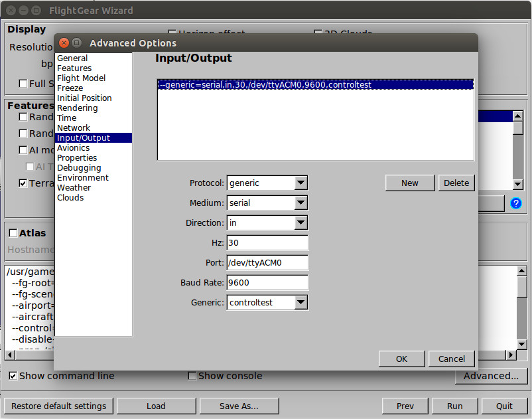Uncheck Show command line

tap(13, 376)
